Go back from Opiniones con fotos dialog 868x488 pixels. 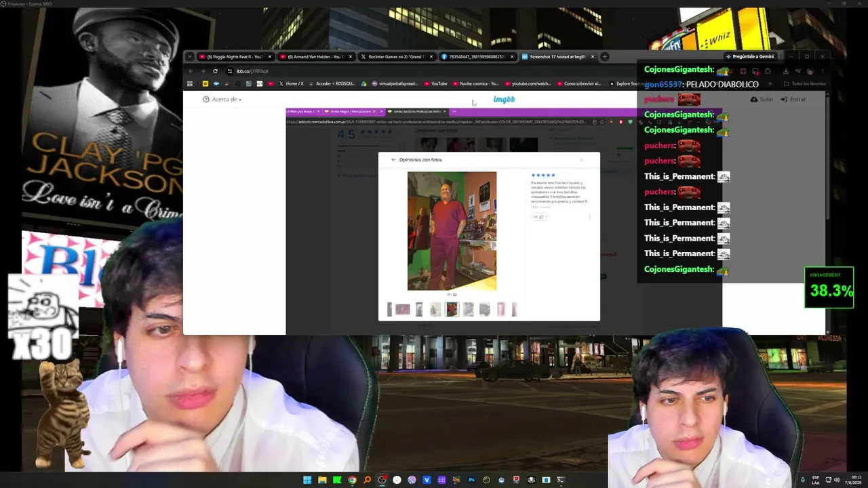pyautogui.click(x=393, y=160)
